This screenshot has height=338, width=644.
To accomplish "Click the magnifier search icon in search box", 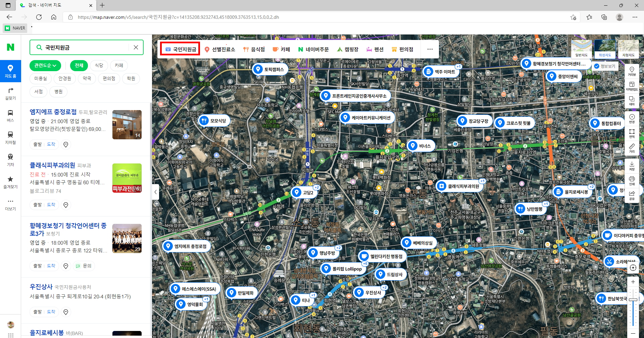I will click(39, 47).
